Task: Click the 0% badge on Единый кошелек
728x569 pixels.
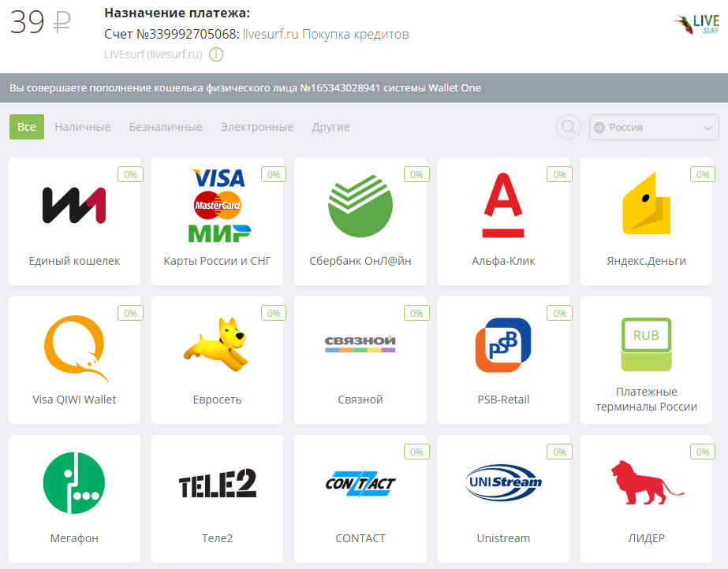Action: pyautogui.click(x=130, y=174)
